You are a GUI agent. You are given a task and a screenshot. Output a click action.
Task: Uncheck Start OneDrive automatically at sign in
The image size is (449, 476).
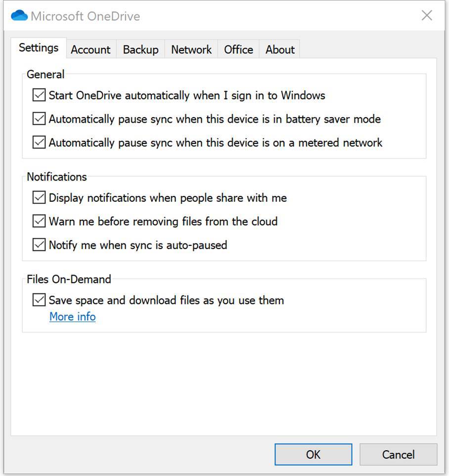(x=39, y=95)
